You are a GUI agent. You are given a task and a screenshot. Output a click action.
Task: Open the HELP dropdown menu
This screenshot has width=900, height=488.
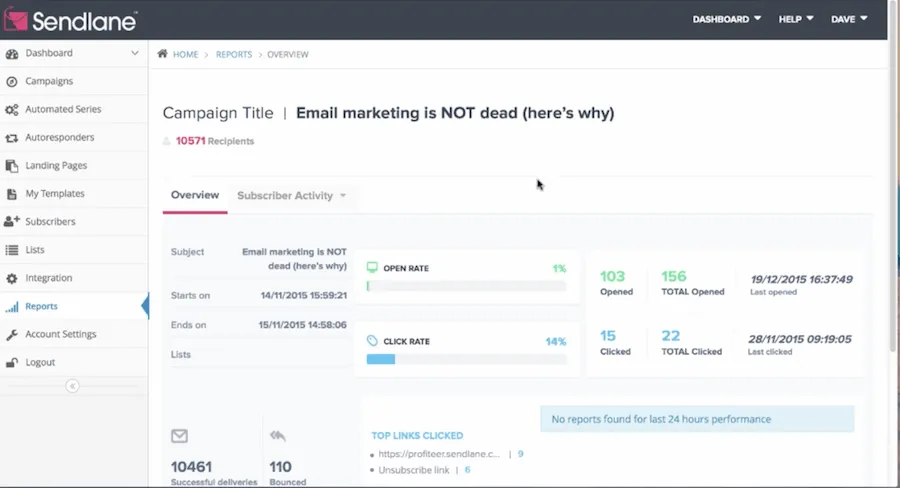796,19
